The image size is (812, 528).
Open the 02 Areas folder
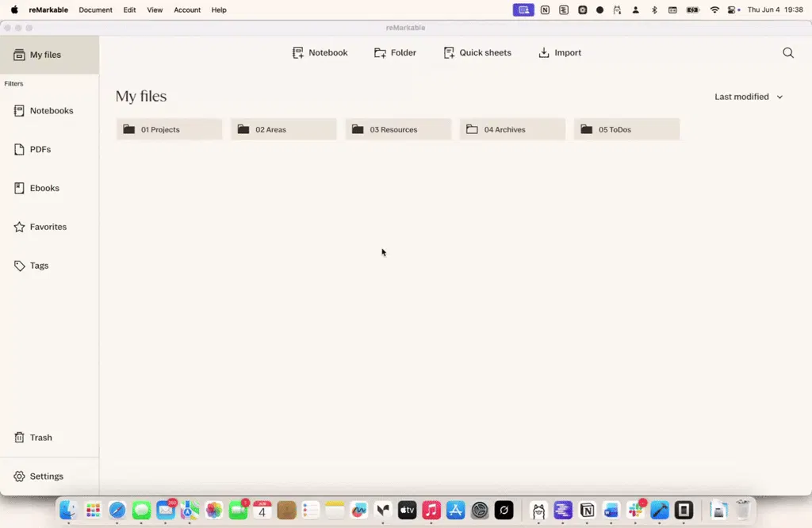click(284, 129)
